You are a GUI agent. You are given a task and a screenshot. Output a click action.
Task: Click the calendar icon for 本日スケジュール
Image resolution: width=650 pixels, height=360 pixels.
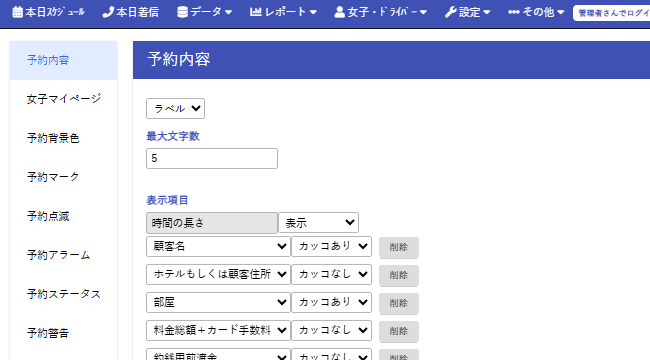(17, 12)
